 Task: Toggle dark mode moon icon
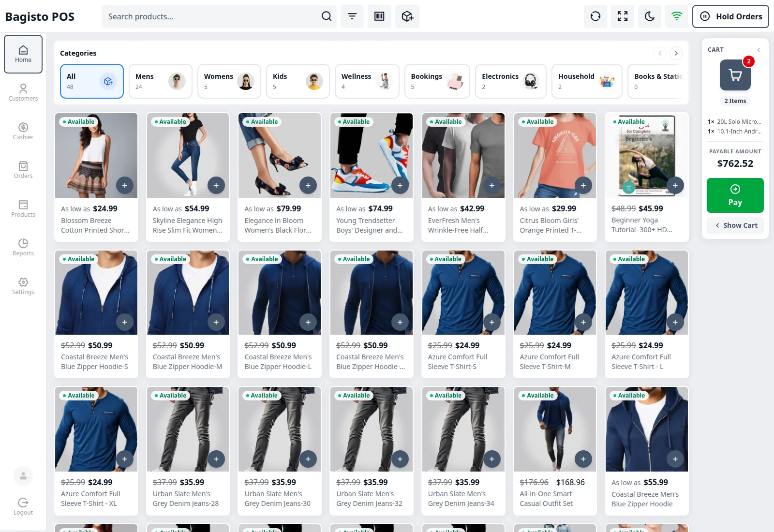click(650, 16)
